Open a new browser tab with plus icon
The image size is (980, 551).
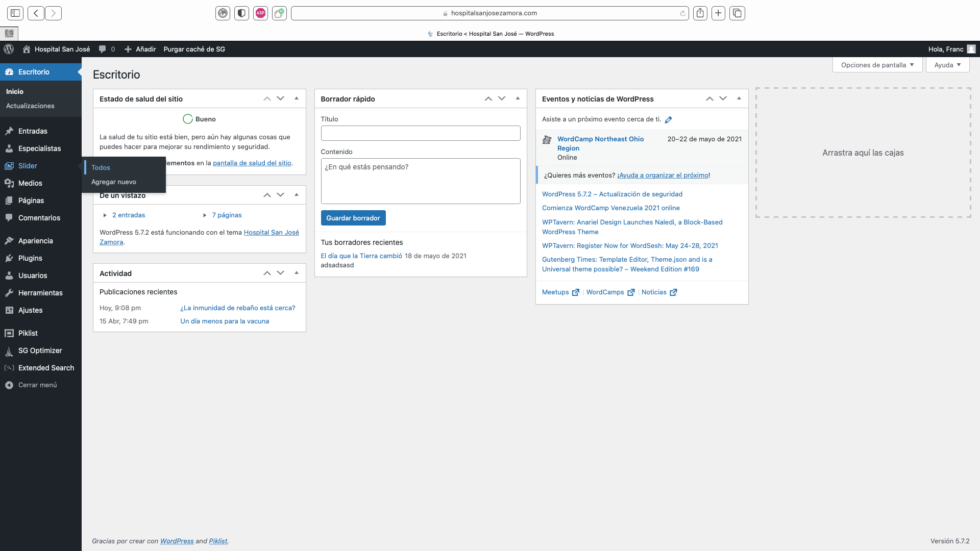coord(718,13)
